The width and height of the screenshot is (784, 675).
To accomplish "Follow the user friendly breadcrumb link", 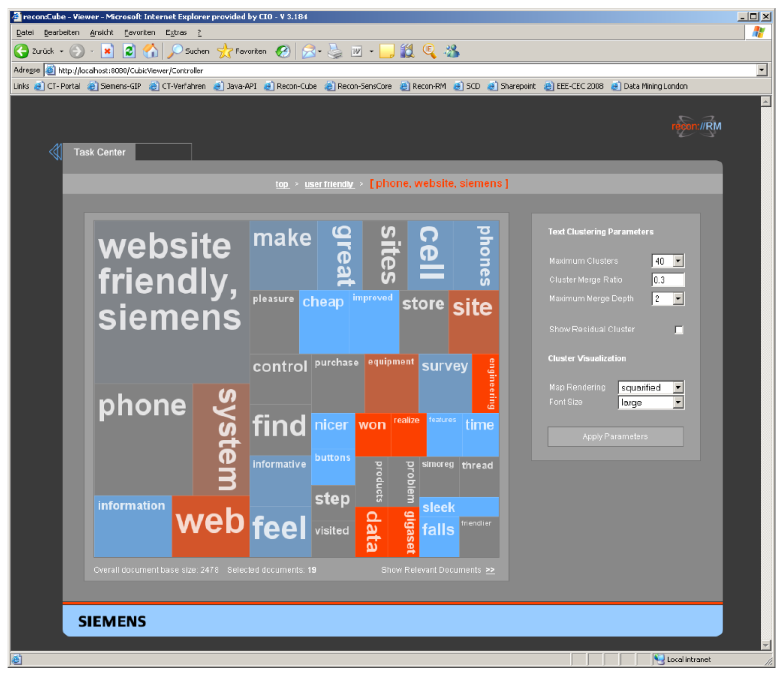I will click(329, 184).
